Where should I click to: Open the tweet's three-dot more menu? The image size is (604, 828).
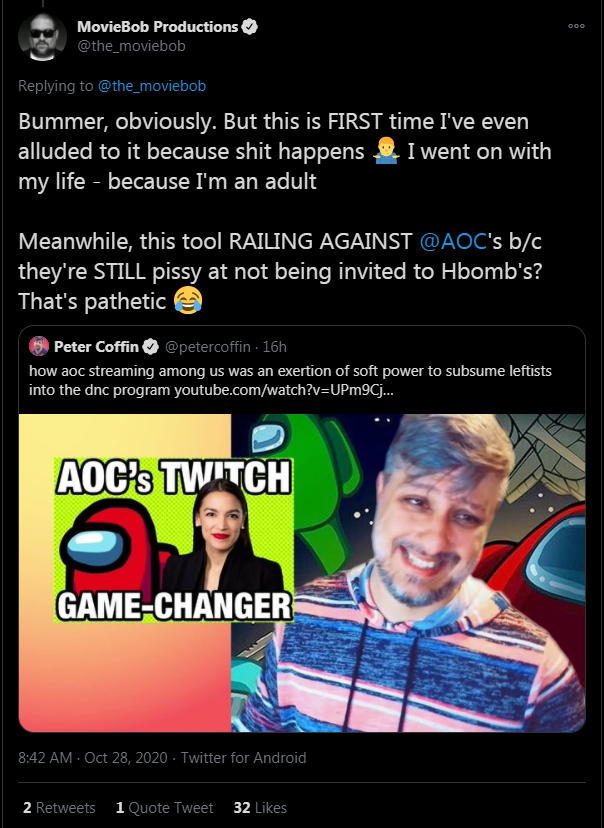click(x=576, y=26)
